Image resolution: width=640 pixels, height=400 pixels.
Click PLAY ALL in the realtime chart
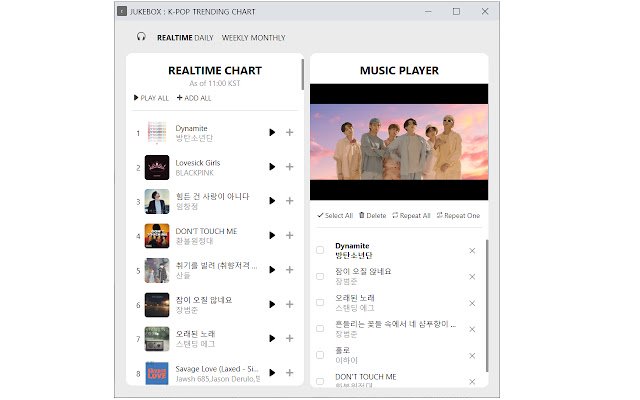coord(151,98)
